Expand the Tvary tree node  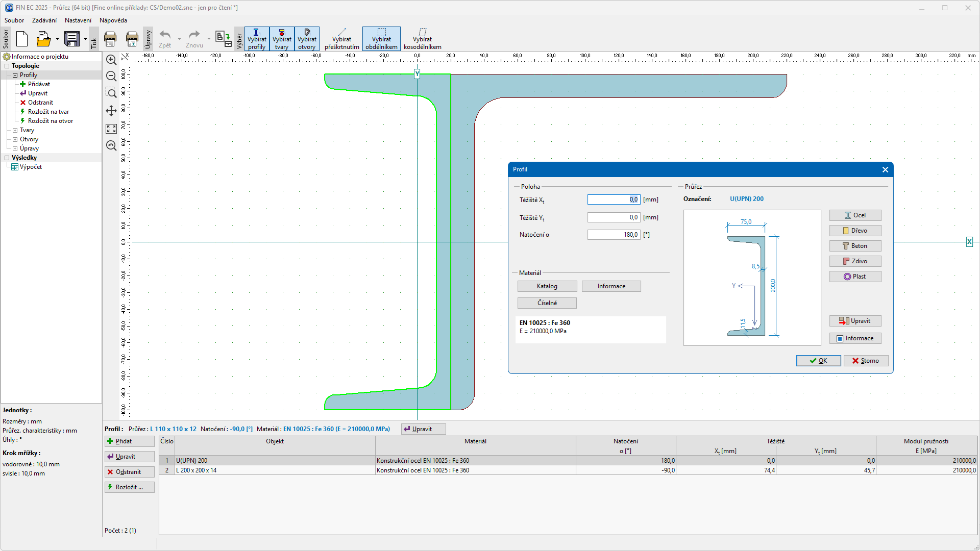[15, 130]
